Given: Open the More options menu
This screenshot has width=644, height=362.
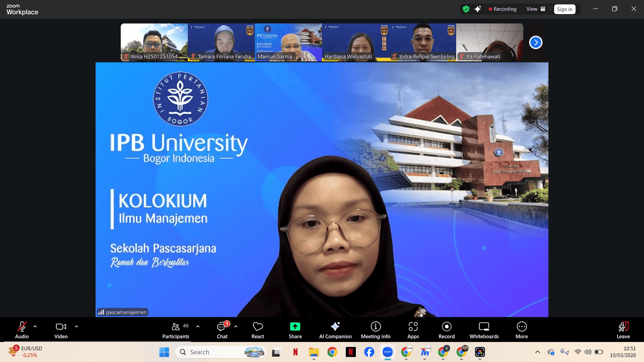Looking at the screenshot, I should (x=522, y=330).
